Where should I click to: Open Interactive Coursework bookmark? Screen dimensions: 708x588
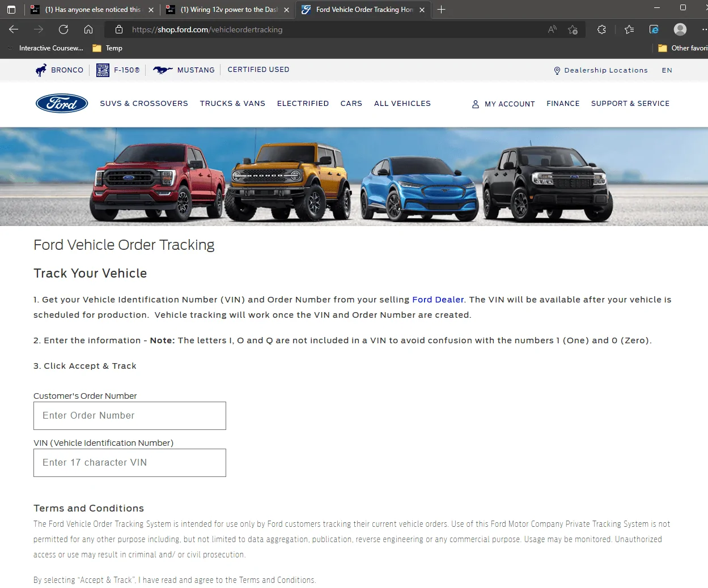pyautogui.click(x=51, y=48)
